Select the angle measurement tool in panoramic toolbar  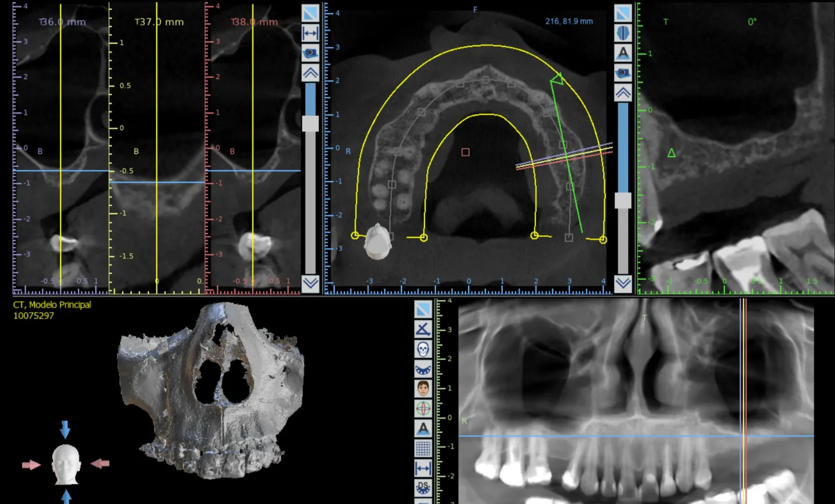[x=423, y=328]
